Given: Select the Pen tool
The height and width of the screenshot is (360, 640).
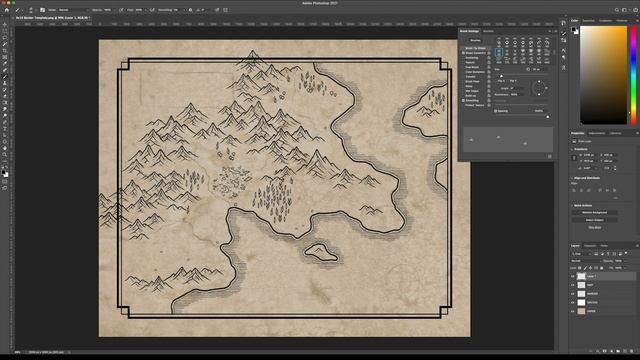Looking at the screenshot, I should coord(5,122).
